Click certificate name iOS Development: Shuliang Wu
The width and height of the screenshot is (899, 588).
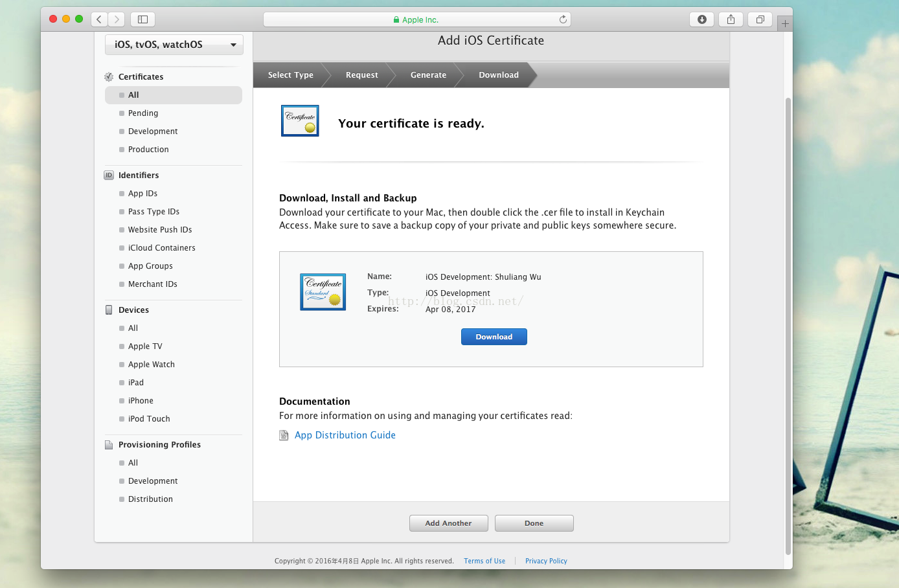point(483,277)
